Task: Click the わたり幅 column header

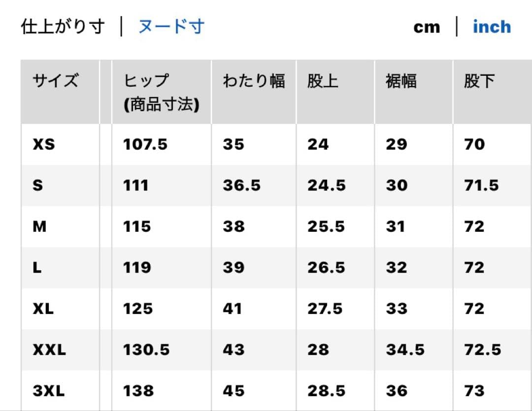Action: tap(254, 81)
